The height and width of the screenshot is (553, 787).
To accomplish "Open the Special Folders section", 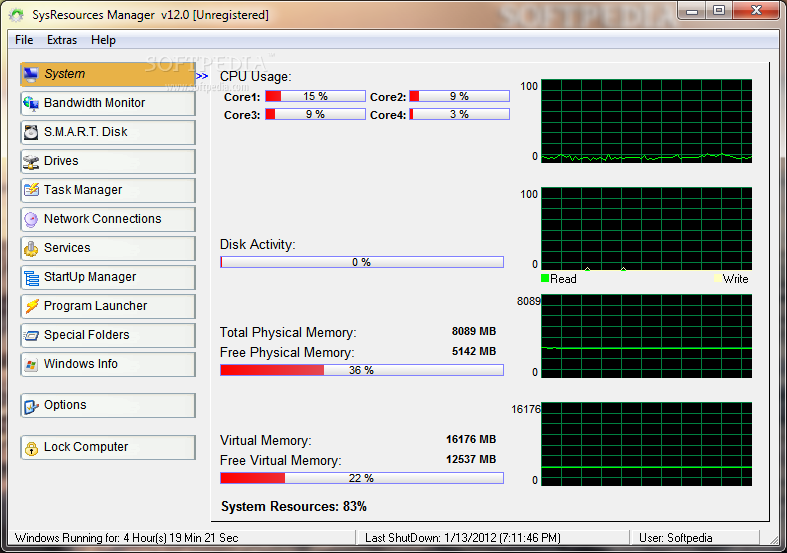I will pyautogui.click(x=108, y=335).
